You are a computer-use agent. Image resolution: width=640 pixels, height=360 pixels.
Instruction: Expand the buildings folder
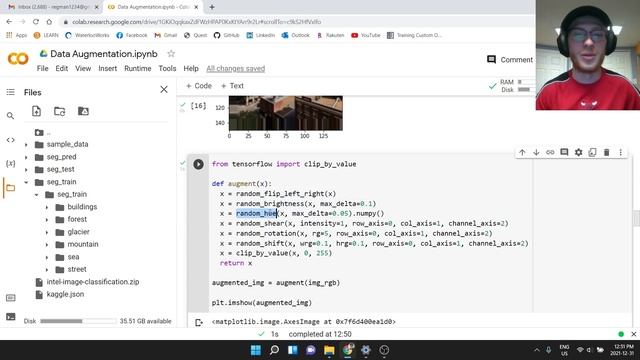click(47, 207)
